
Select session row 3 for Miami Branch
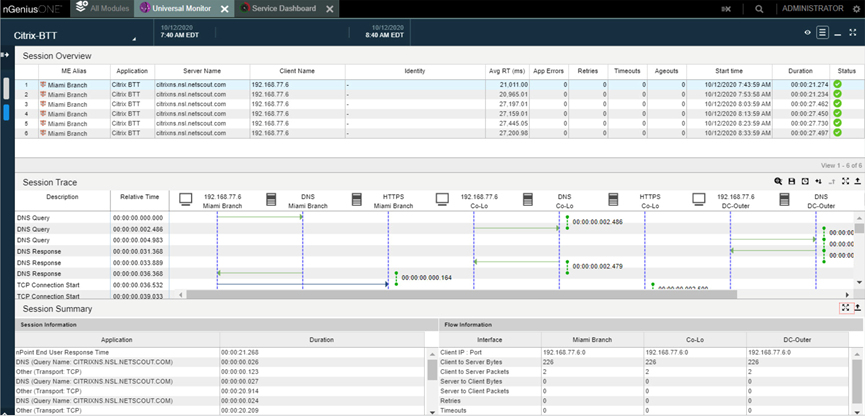(70, 104)
